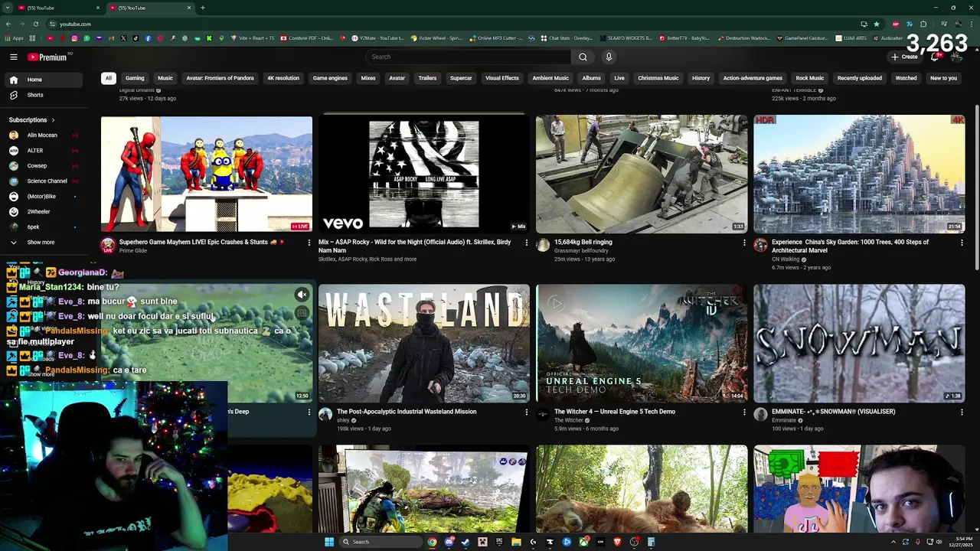Open Calculator from the taskbar
Viewport: 980px width, 551px height.
[x=651, y=542]
